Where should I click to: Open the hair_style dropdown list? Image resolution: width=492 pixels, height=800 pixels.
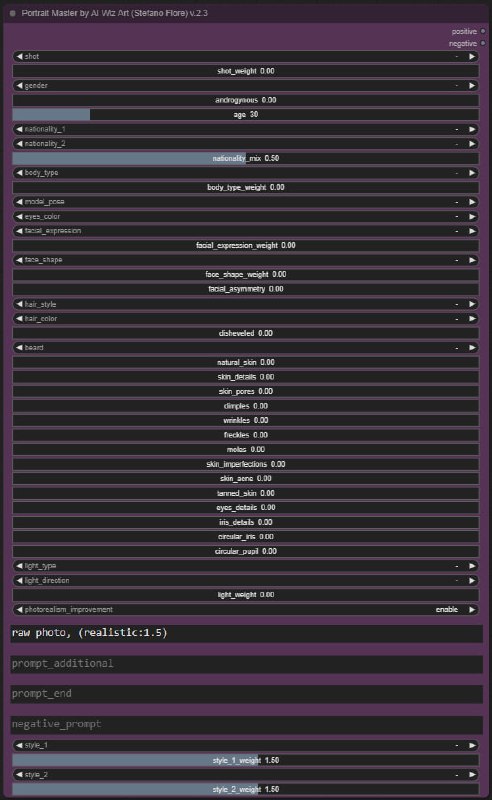coord(245,304)
